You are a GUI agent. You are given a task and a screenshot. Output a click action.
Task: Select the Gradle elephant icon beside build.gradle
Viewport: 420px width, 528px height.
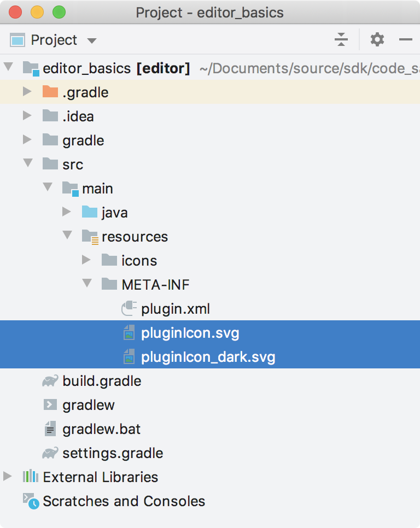tap(49, 380)
